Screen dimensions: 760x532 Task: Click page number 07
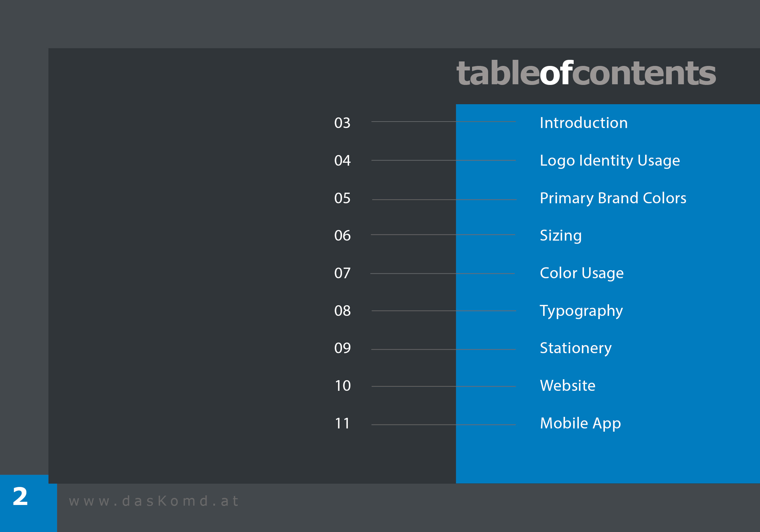click(x=342, y=273)
